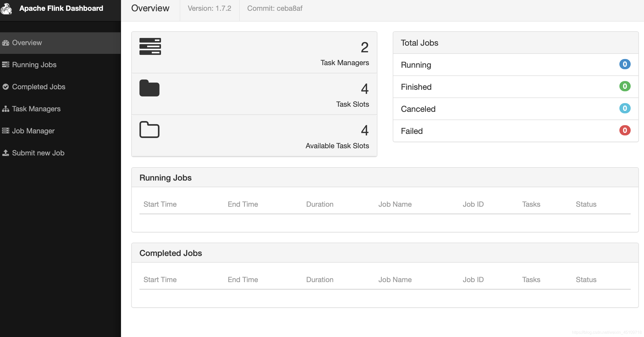Click the Task Managers label in stats panel
644x337 pixels.
tap(345, 63)
